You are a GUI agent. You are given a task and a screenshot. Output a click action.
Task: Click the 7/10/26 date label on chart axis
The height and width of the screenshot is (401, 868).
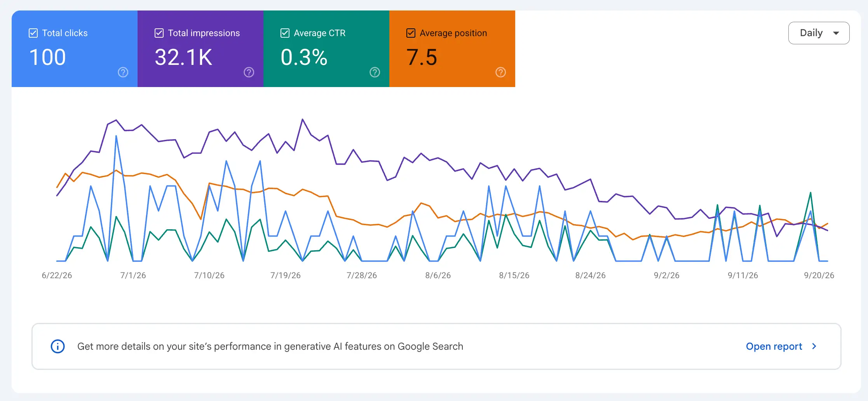(209, 275)
